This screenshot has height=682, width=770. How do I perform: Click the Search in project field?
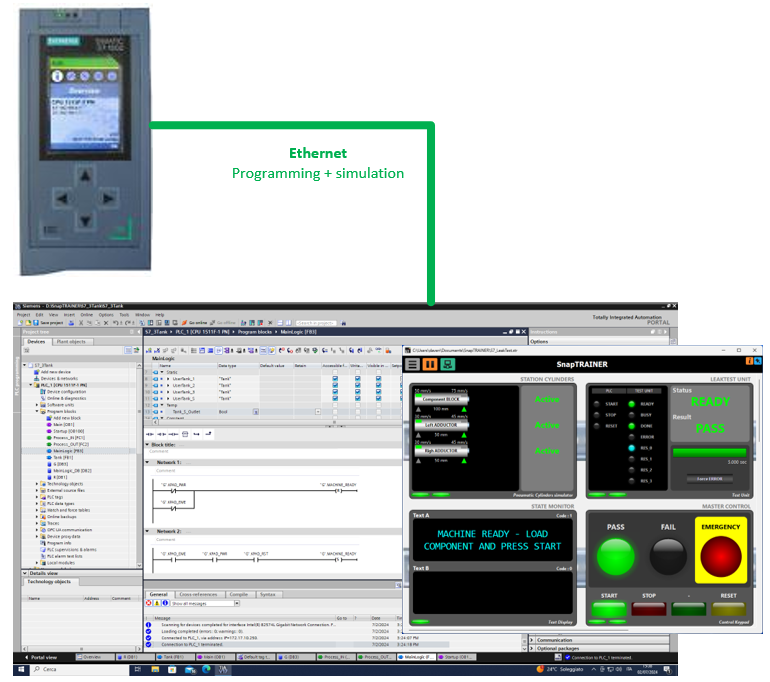(x=317, y=323)
